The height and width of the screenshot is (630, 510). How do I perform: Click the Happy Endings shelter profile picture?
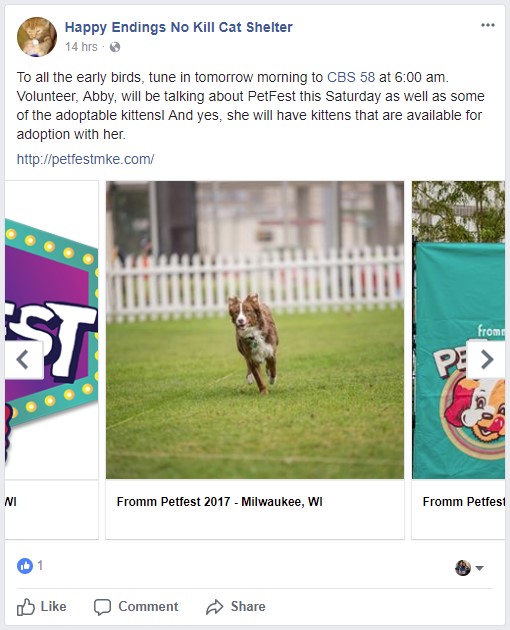click(x=37, y=37)
